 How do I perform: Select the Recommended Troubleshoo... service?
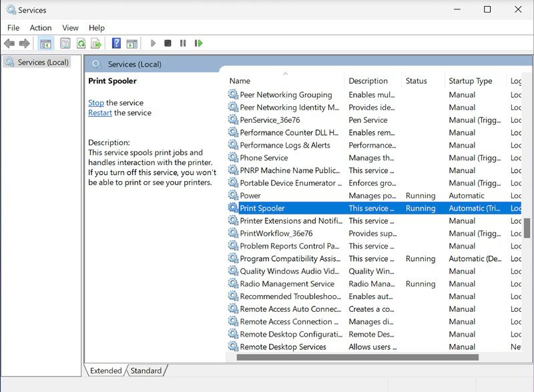[290, 297]
